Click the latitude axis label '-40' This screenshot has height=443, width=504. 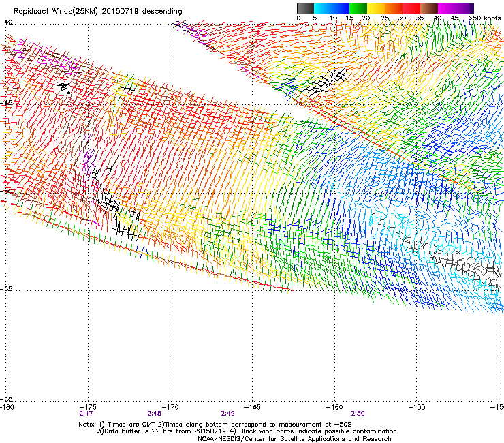coord(6,22)
